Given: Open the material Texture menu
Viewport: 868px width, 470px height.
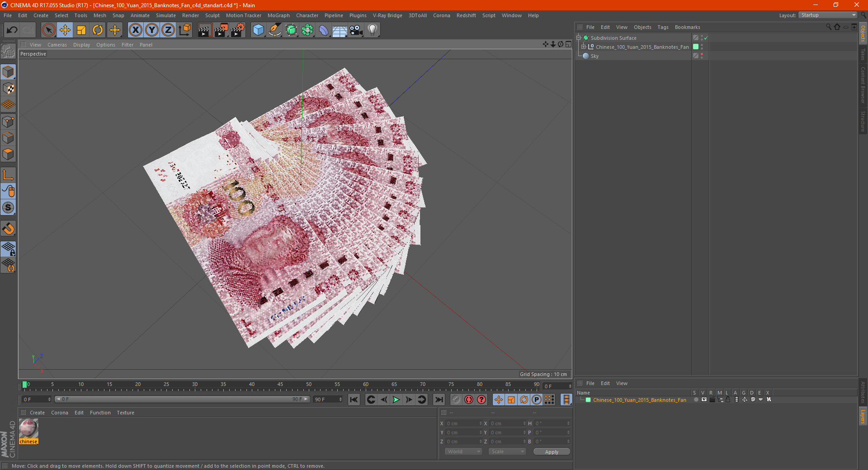Looking at the screenshot, I should [x=125, y=413].
